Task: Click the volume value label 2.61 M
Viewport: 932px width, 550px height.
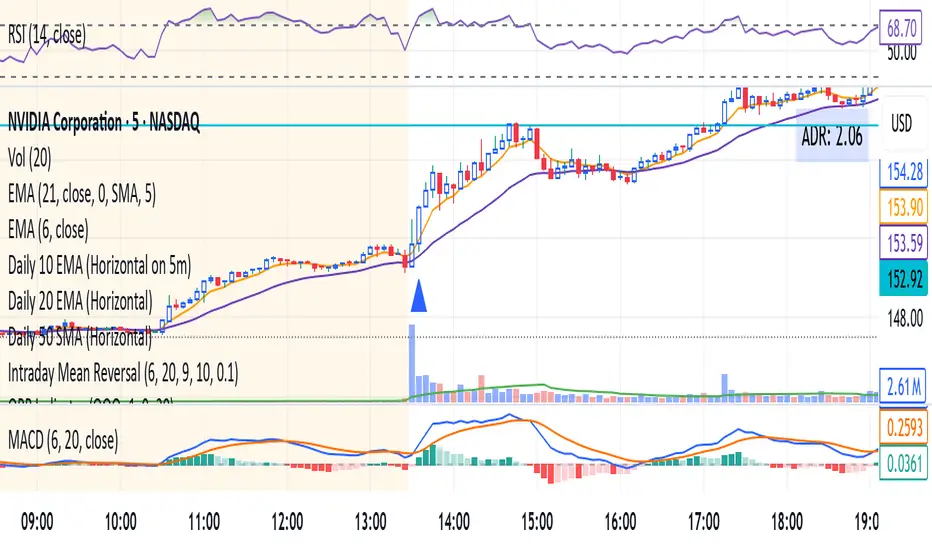Action: 903,388
